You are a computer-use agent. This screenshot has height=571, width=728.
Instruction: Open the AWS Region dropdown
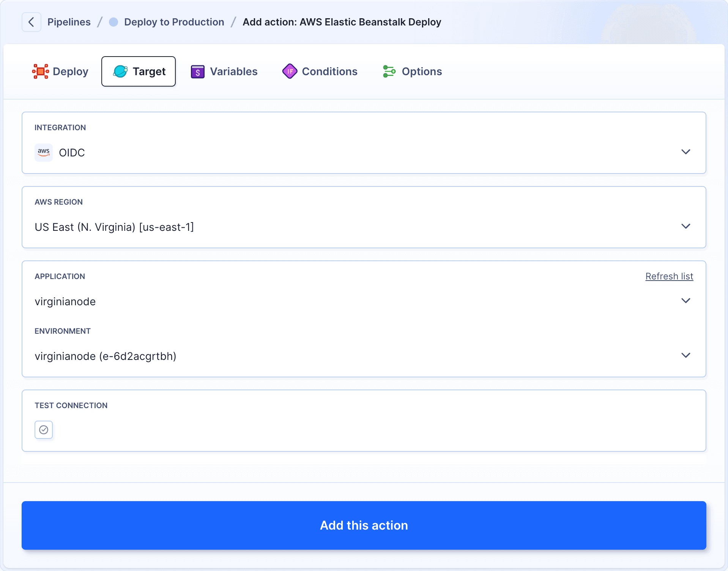[x=685, y=226]
